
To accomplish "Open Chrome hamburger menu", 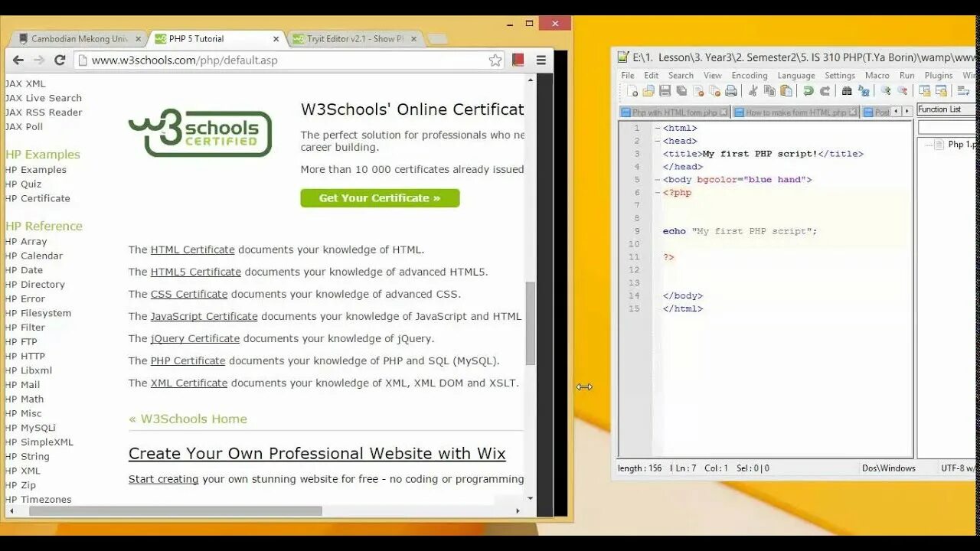I will [x=541, y=60].
